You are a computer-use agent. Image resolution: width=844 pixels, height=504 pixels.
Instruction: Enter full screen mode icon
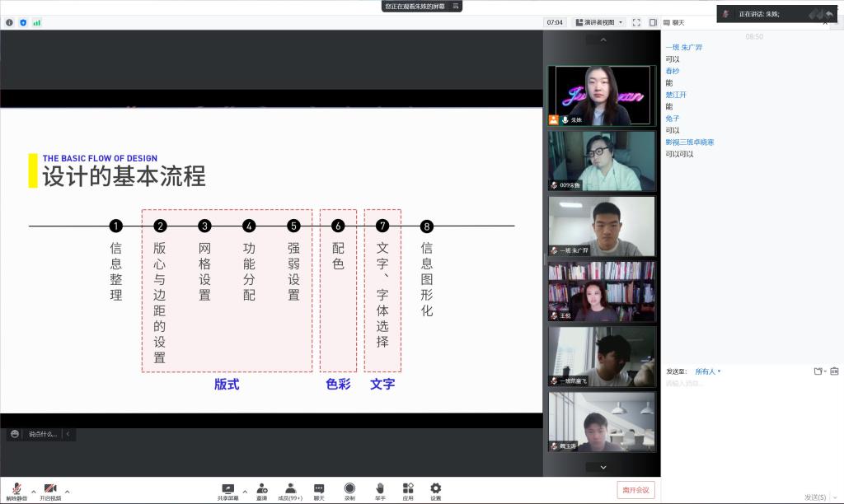coord(636,22)
